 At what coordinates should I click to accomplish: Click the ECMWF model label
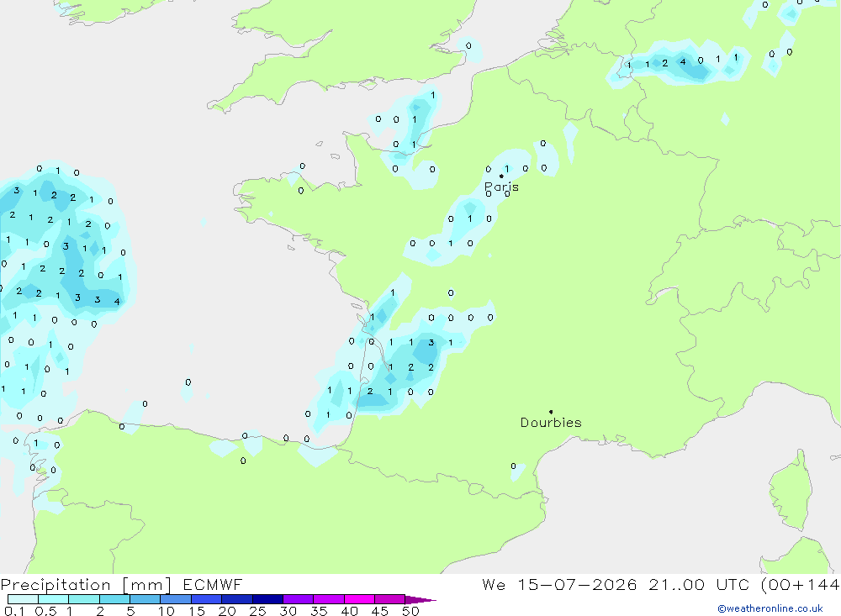[213, 584]
